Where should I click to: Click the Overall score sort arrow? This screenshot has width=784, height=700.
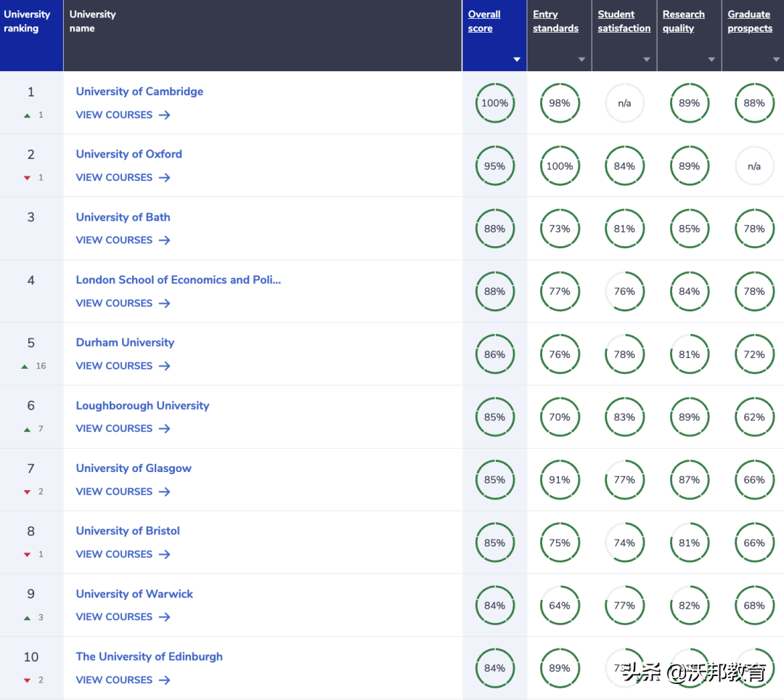pyautogui.click(x=517, y=60)
